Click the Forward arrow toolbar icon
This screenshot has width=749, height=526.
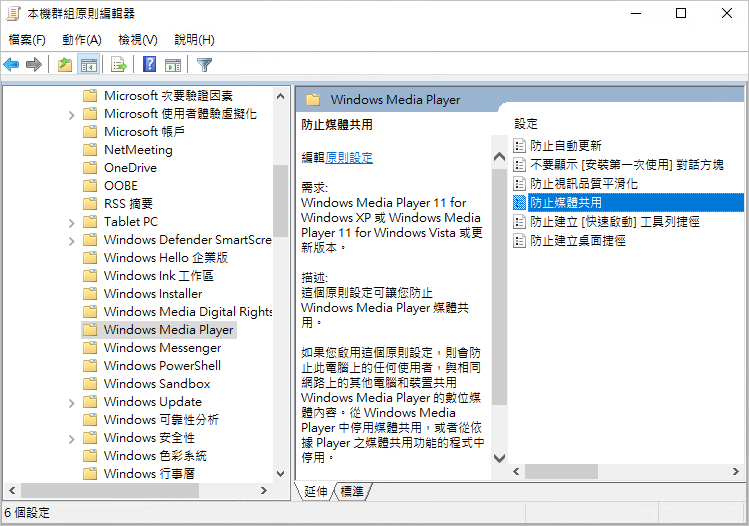click(x=33, y=64)
